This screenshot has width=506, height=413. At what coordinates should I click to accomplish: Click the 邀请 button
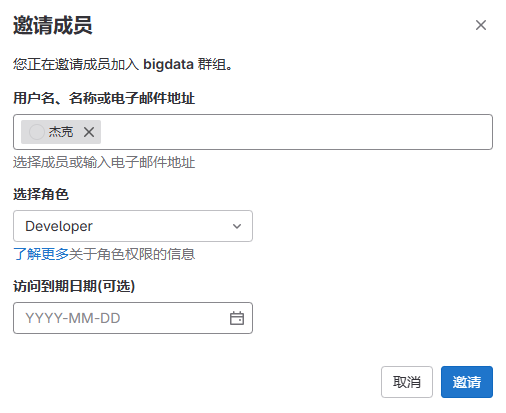click(466, 382)
